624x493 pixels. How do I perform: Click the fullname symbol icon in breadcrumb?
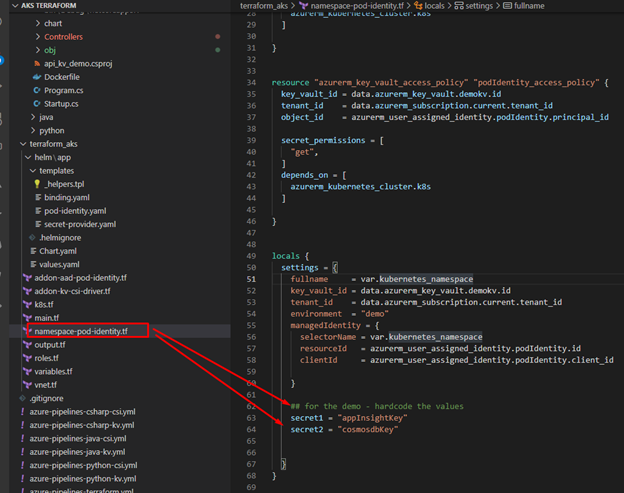point(507,6)
